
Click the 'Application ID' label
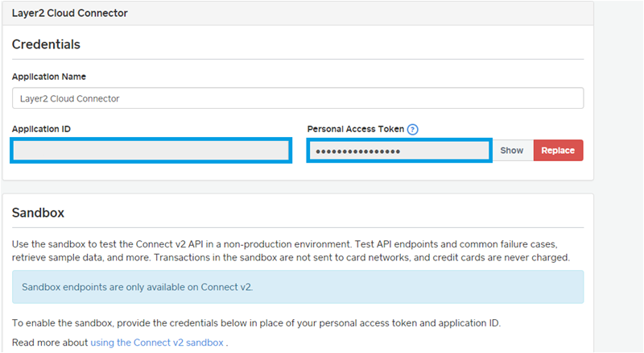(41, 129)
